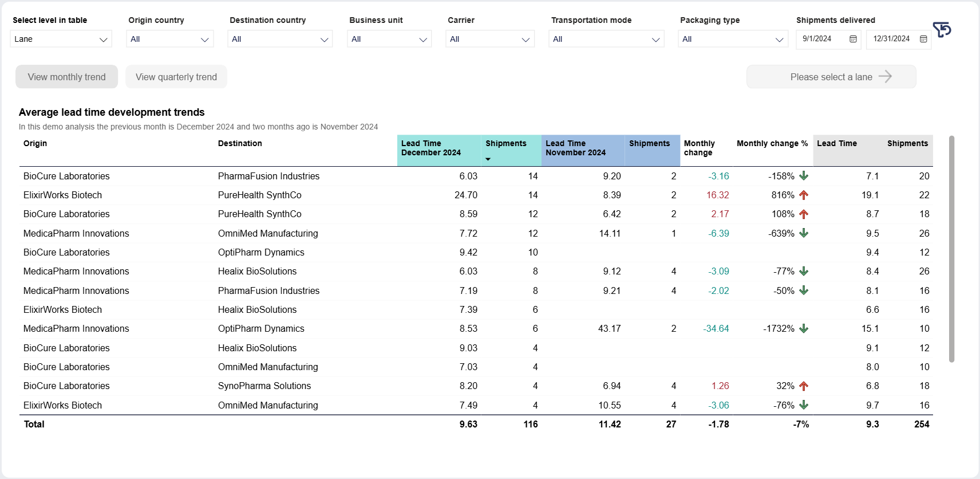
Task: Click the 6.94 November lead time value
Action: tap(612, 386)
